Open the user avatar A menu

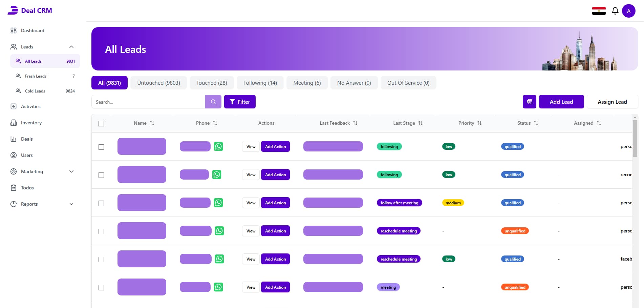(x=629, y=11)
